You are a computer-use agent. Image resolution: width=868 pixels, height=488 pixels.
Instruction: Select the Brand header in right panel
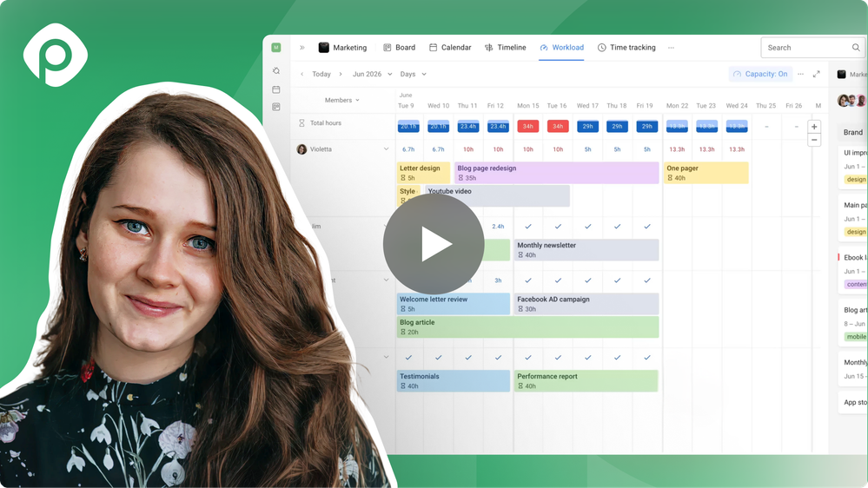coord(853,132)
